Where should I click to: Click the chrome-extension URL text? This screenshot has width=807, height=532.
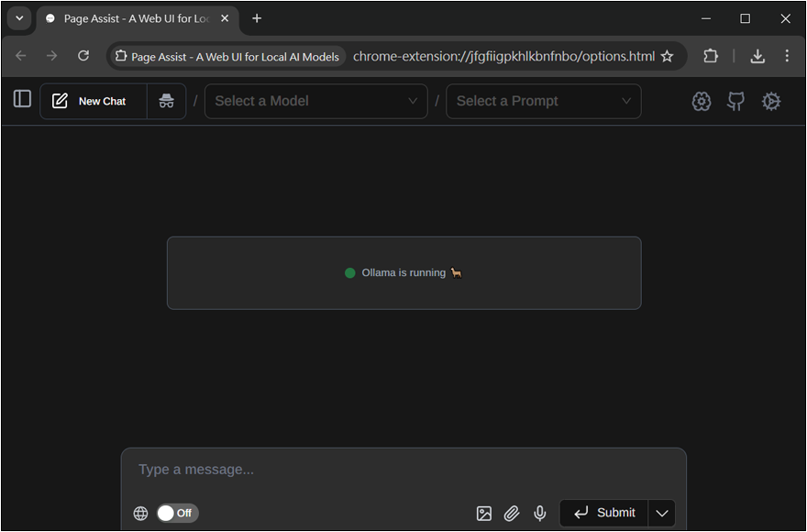coord(503,57)
